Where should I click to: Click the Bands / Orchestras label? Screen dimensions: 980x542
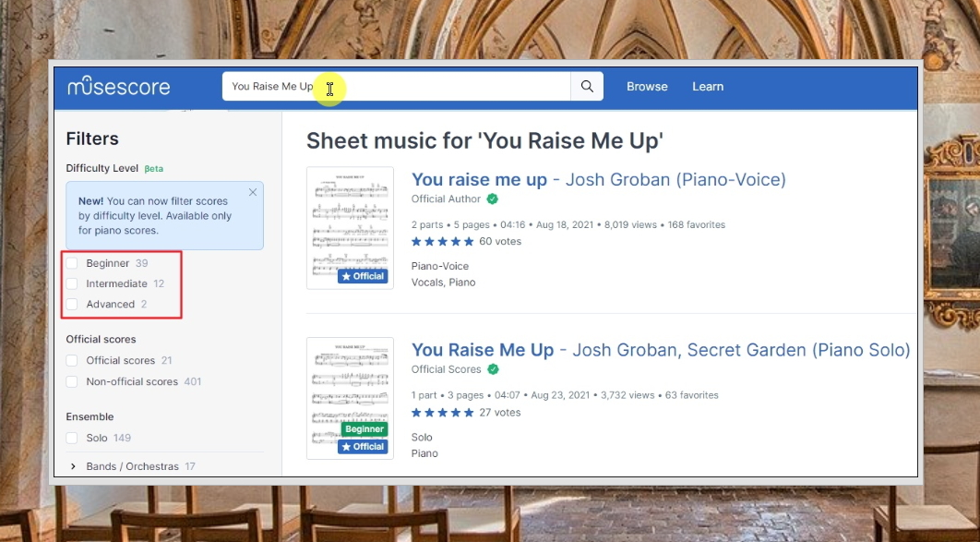point(133,466)
